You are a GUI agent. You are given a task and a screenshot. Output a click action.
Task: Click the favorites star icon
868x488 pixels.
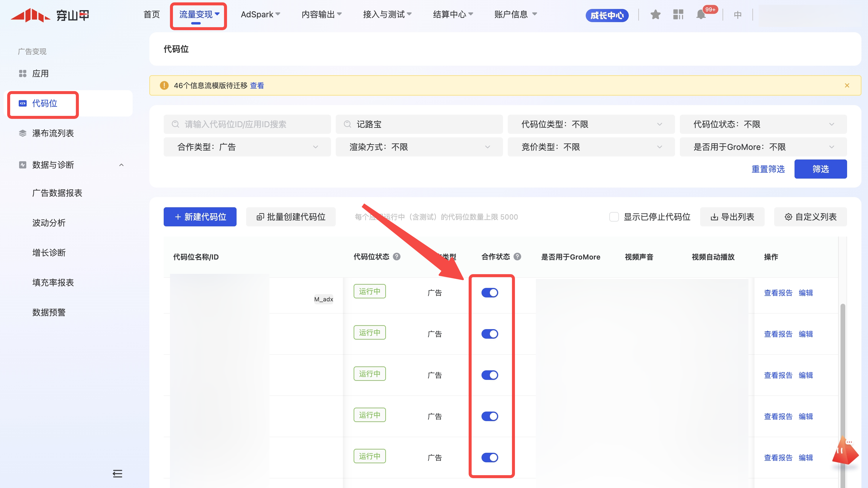click(x=655, y=15)
